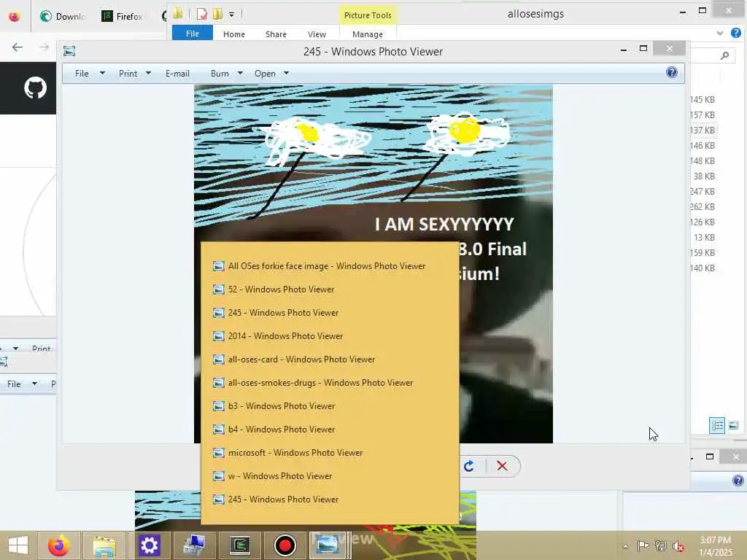Screen dimensions: 747x560
Task: Click muted volume tray icon
Action: 678,545
